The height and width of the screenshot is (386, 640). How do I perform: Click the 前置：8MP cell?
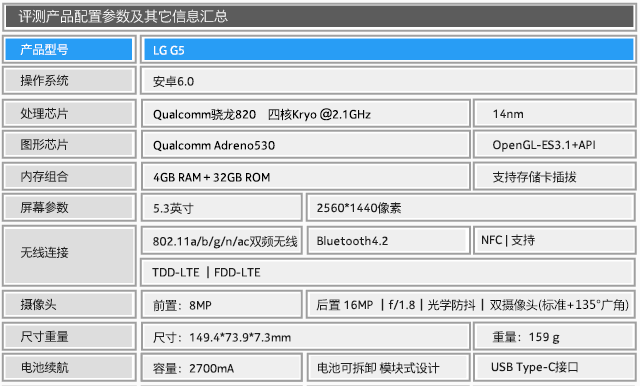coord(222,304)
